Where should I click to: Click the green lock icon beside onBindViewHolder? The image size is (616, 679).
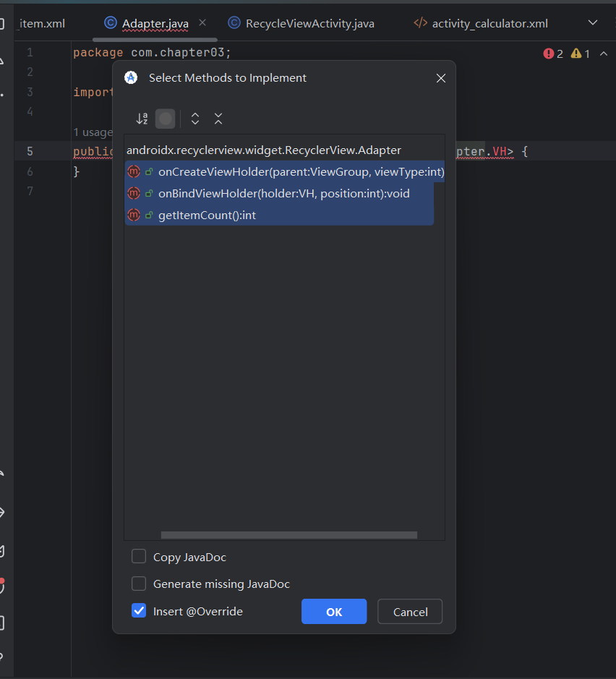(149, 194)
